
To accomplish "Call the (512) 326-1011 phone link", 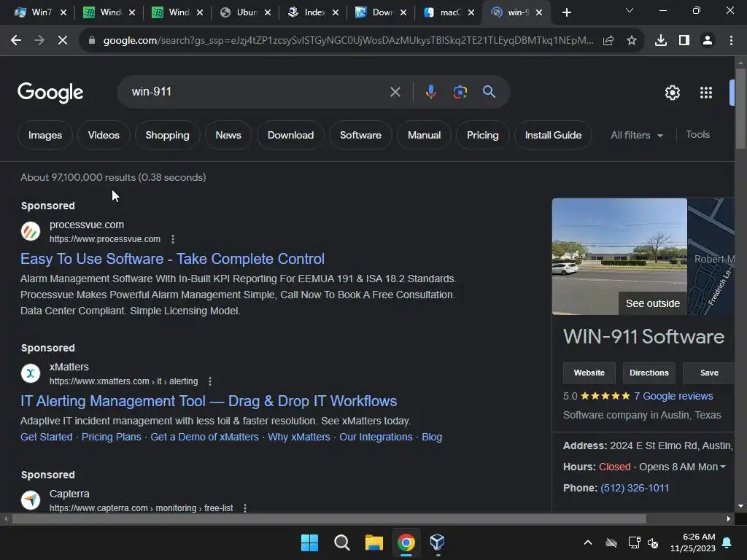I will tap(635, 488).
